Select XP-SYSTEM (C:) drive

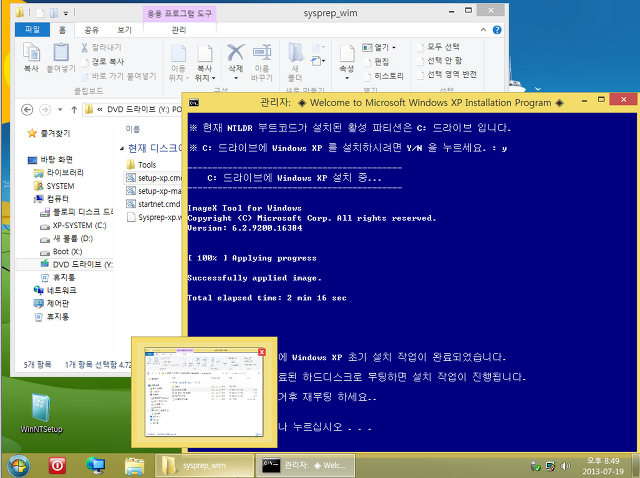(x=73, y=225)
